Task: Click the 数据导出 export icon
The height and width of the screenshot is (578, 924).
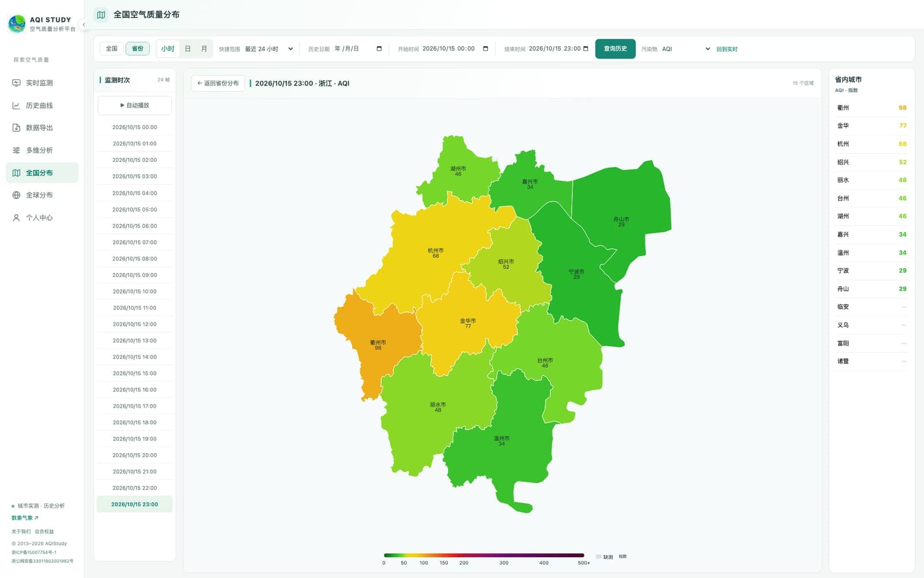Action: coord(16,128)
